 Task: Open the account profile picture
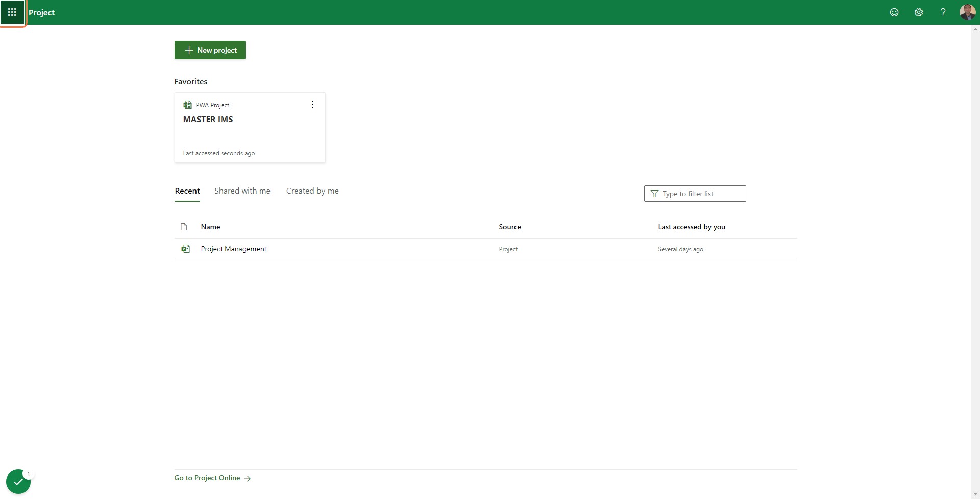[x=967, y=12]
